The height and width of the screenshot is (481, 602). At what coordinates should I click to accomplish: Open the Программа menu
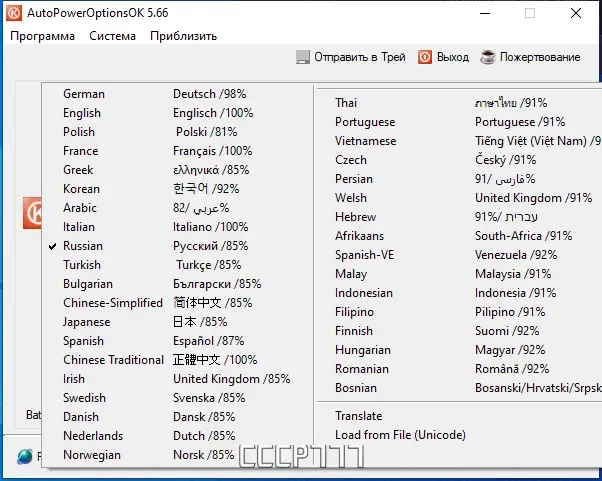pos(43,36)
